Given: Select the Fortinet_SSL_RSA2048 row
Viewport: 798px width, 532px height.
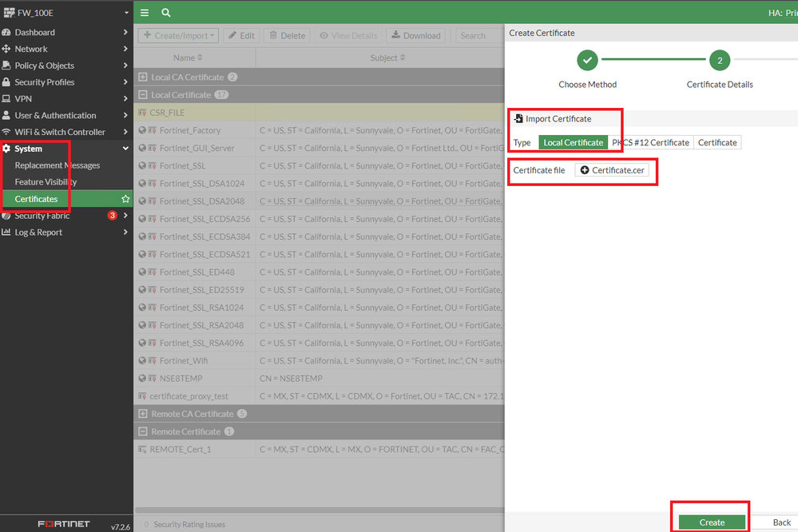Looking at the screenshot, I should click(319, 325).
